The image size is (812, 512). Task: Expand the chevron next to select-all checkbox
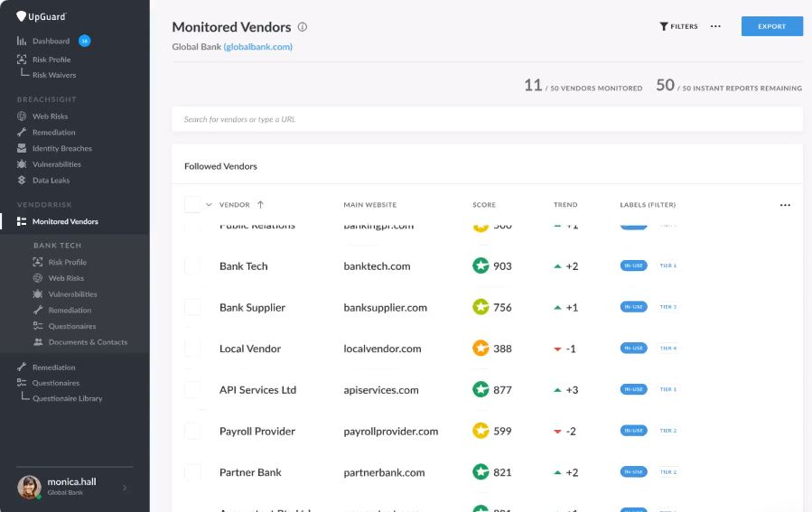[209, 204]
